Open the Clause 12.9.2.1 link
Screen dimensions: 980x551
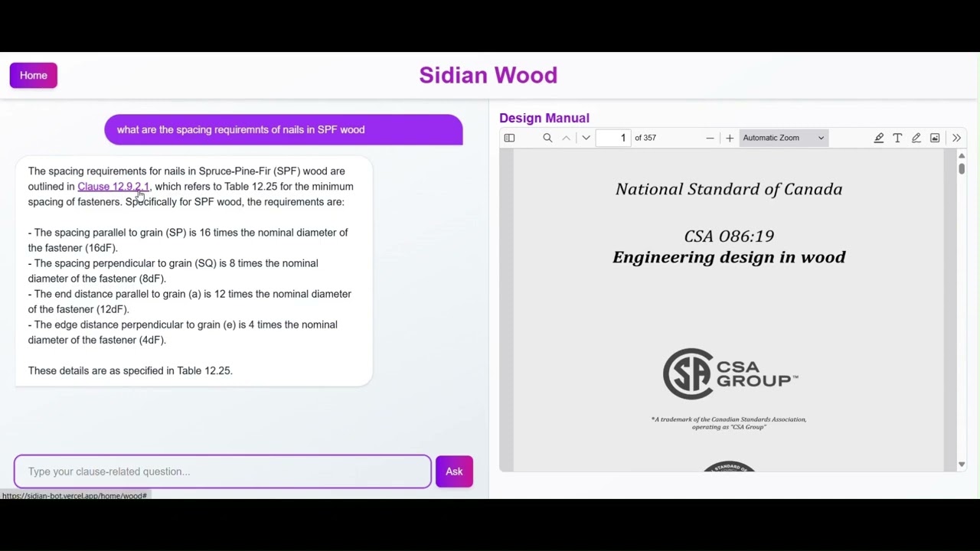click(x=113, y=187)
